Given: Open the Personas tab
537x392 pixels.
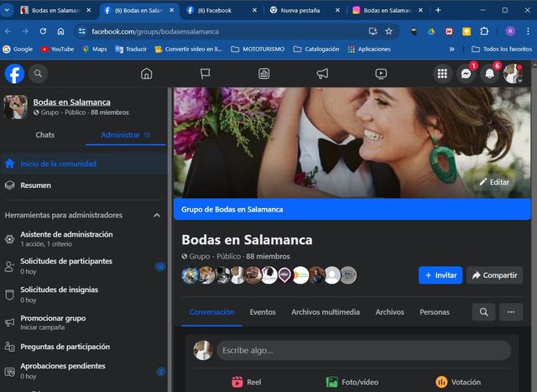Looking at the screenshot, I should (x=435, y=312).
